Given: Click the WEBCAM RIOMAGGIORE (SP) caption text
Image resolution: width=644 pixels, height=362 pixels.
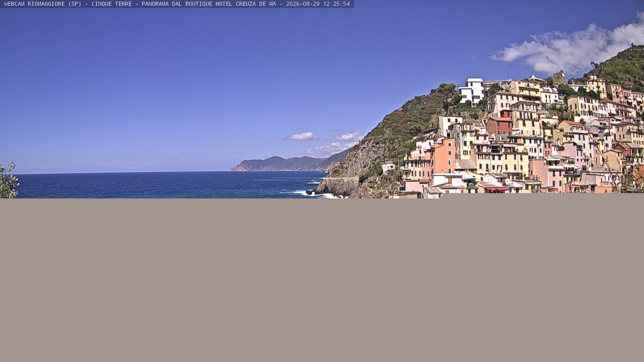Looking at the screenshot, I should point(43,4).
